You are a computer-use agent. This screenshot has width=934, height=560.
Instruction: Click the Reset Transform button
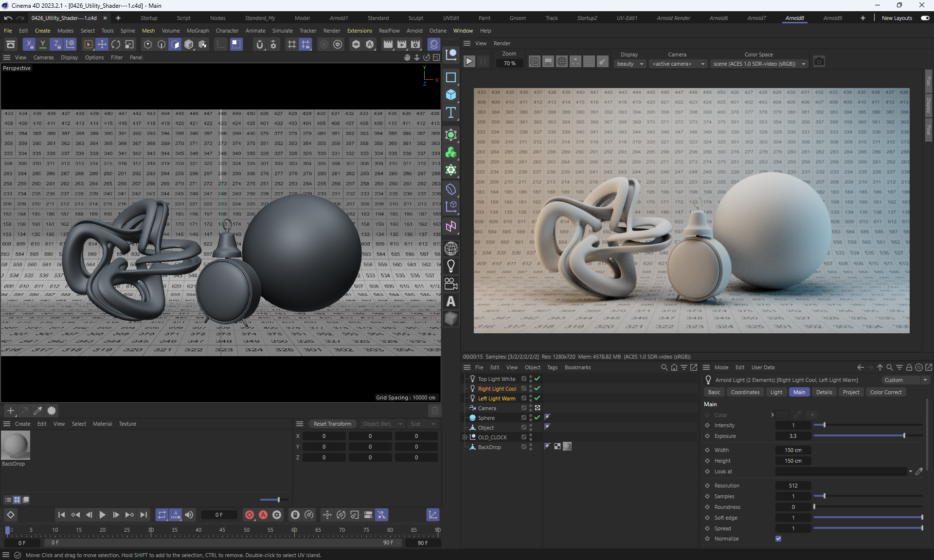tap(332, 424)
